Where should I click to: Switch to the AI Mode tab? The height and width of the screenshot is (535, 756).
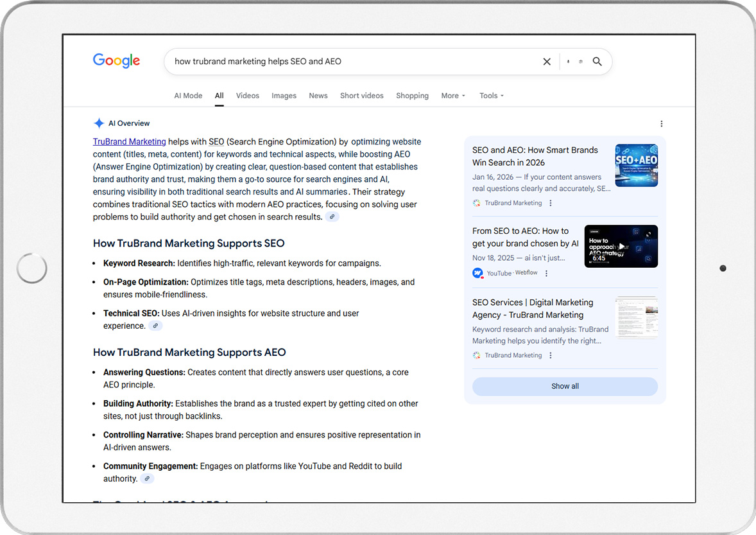[x=188, y=95]
